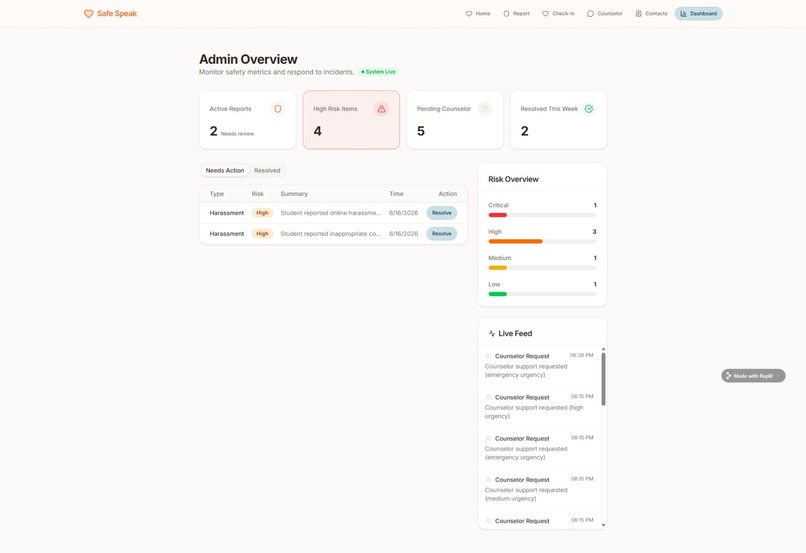Click the High badge in online harassment row
This screenshot has width=806, height=553.
coord(262,213)
